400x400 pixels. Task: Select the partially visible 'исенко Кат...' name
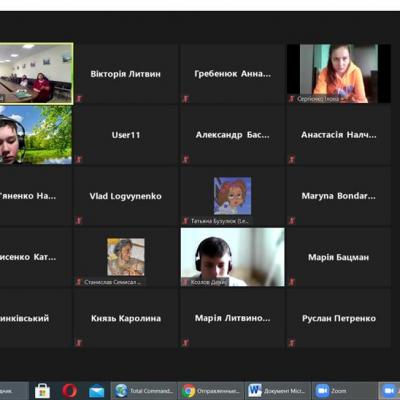coord(28,257)
